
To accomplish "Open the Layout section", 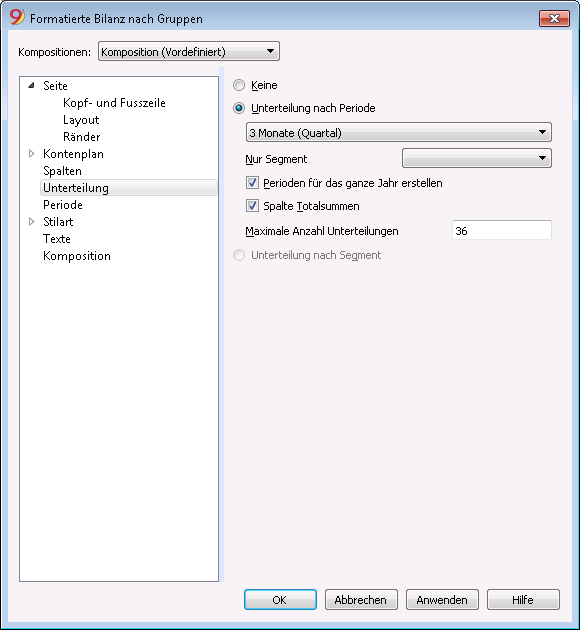I will coord(81,120).
